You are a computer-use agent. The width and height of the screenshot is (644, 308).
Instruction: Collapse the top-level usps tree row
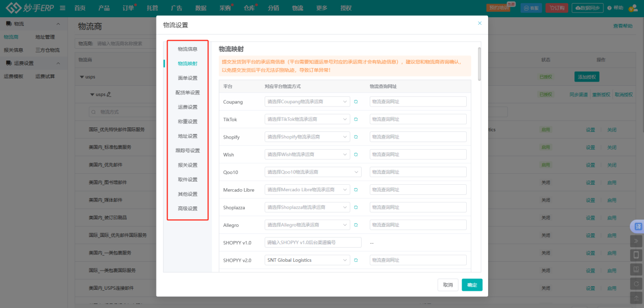tap(82, 77)
